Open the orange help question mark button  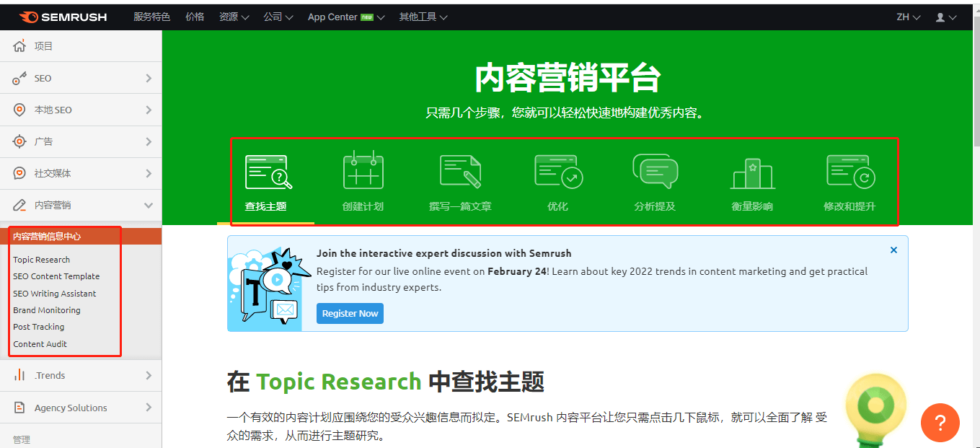940,422
